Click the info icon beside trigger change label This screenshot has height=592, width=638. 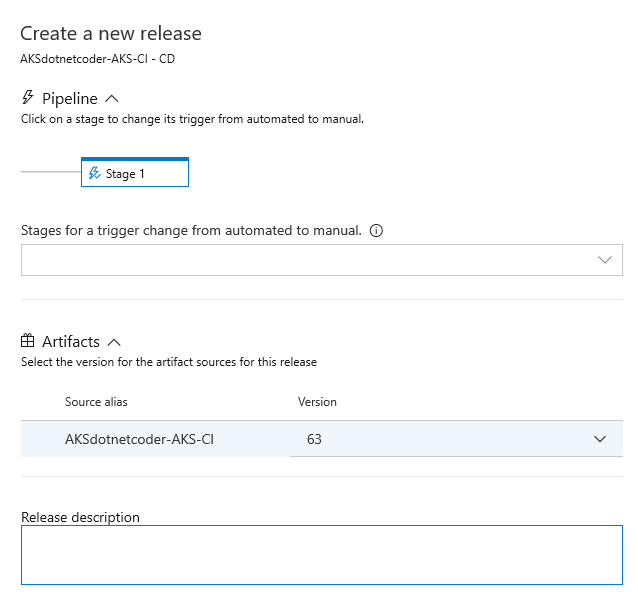click(x=376, y=231)
